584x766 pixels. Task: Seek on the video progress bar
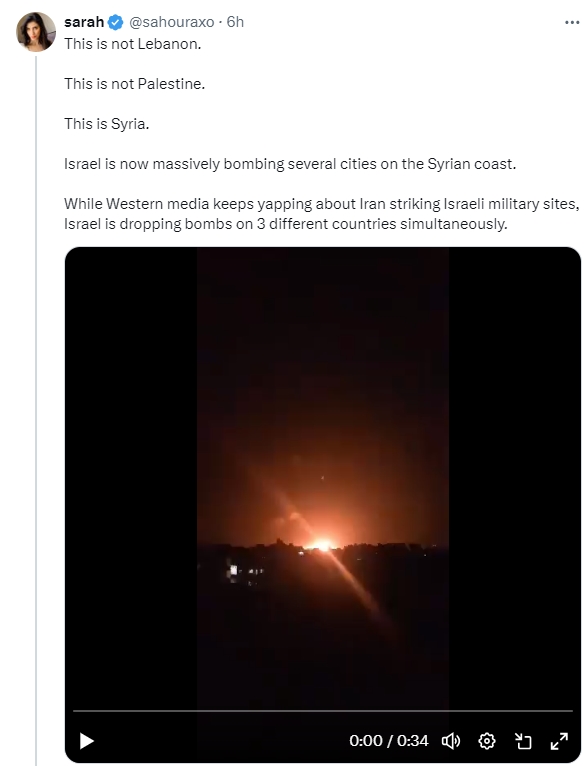[323, 711]
